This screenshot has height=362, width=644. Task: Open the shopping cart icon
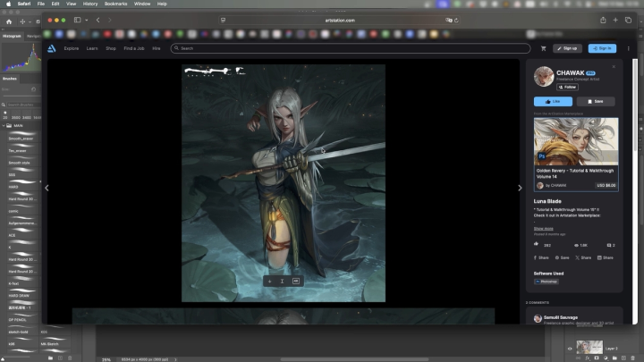[543, 48]
